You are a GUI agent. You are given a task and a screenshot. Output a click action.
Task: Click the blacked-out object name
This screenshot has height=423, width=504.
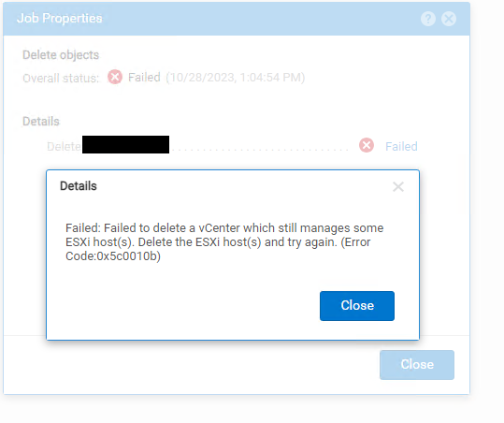[125, 144]
